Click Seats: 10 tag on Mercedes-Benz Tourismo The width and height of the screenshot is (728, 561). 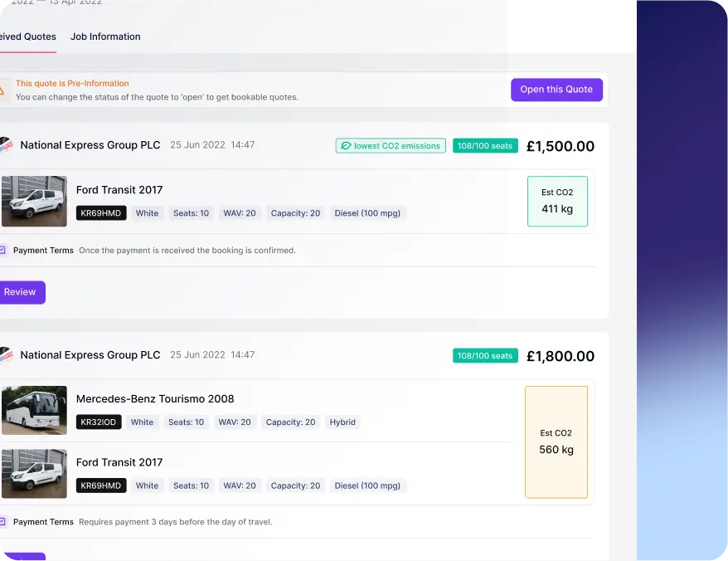[x=187, y=422]
